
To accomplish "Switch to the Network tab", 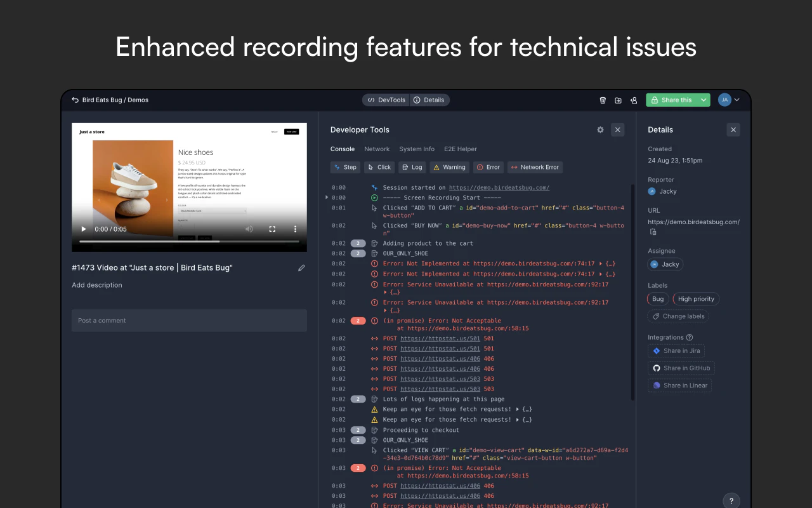I will point(377,149).
